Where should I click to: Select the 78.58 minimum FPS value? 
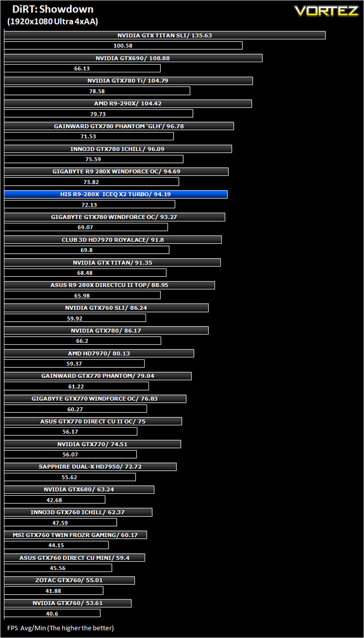click(97, 91)
